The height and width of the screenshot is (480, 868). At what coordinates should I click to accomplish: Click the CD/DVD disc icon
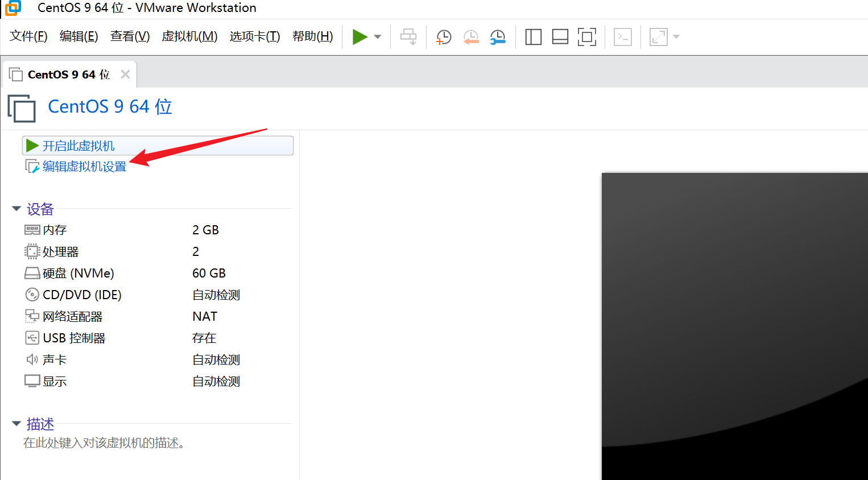[x=32, y=295]
